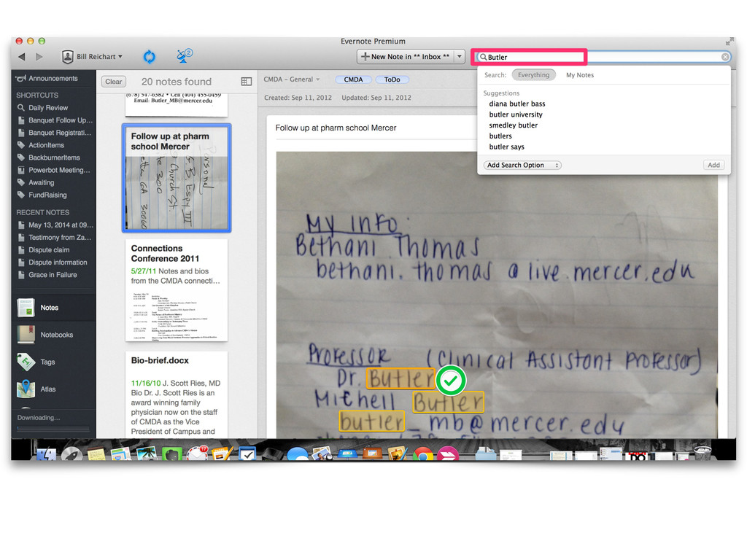Click the Updated: Sep 11, 2012 date
Screen dimensions: 747x560
pyautogui.click(x=376, y=98)
